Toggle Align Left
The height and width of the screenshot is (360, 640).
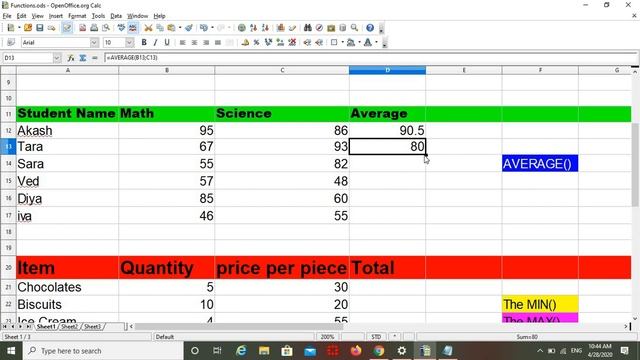pos(182,42)
